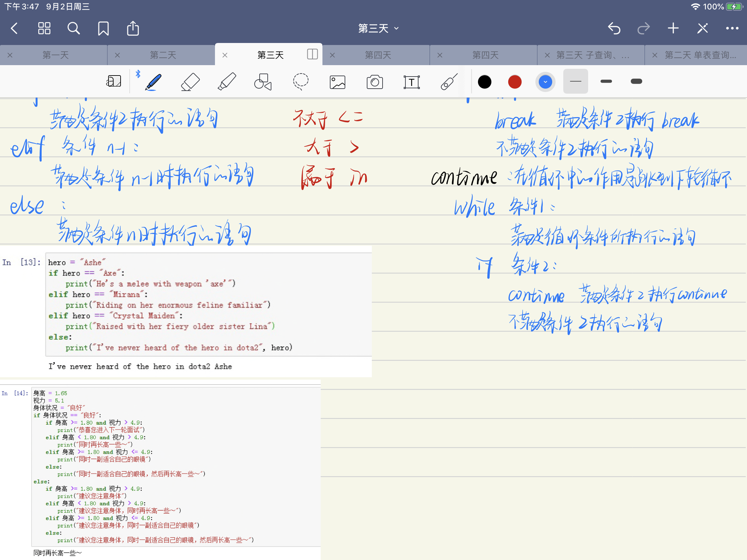The width and height of the screenshot is (747, 560).
Task: Tap the Camera tool icon
Action: (375, 82)
